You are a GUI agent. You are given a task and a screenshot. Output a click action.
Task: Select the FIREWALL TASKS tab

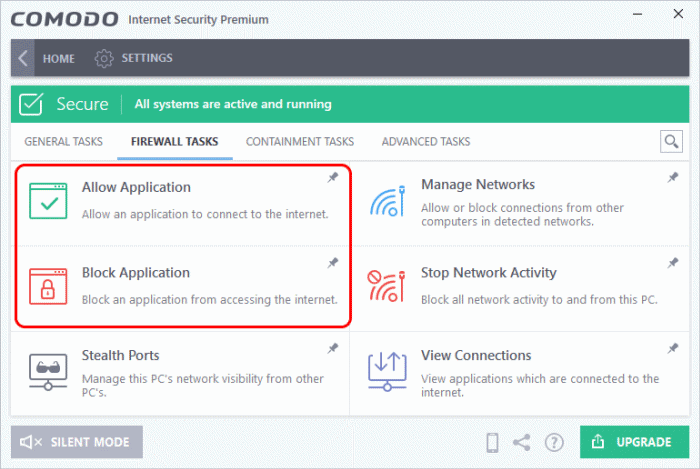click(x=175, y=141)
